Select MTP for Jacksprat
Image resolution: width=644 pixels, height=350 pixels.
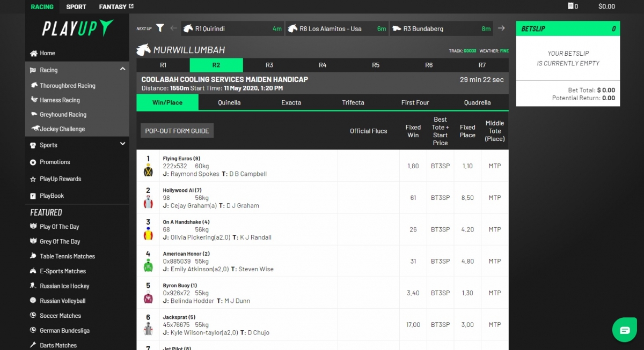[495, 324]
